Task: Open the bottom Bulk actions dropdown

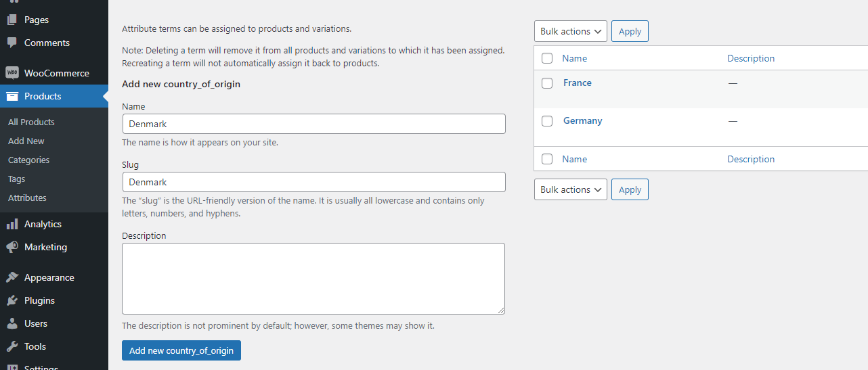Action: coord(571,189)
